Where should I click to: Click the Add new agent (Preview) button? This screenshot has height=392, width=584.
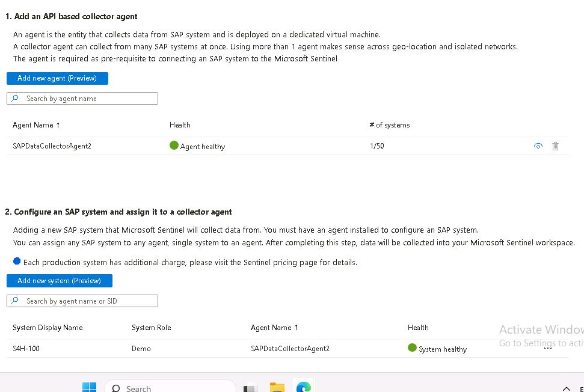[x=57, y=78]
